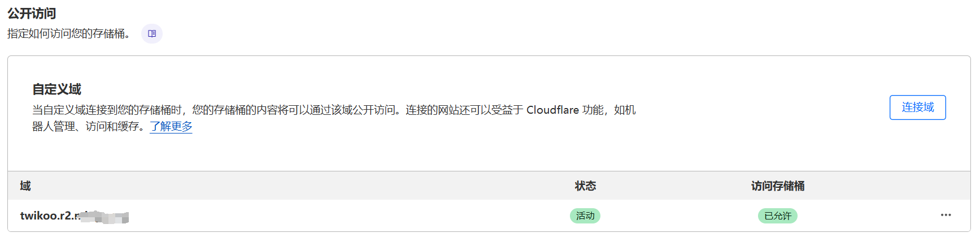
Task: Click the text 如机 at the line end
Action: (625, 110)
